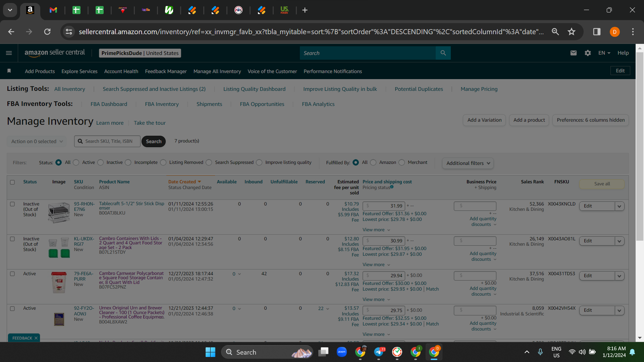
Task: Open Edit dropdown arrow for SKU 93-RH0N-E7N6
Action: (x=620, y=206)
